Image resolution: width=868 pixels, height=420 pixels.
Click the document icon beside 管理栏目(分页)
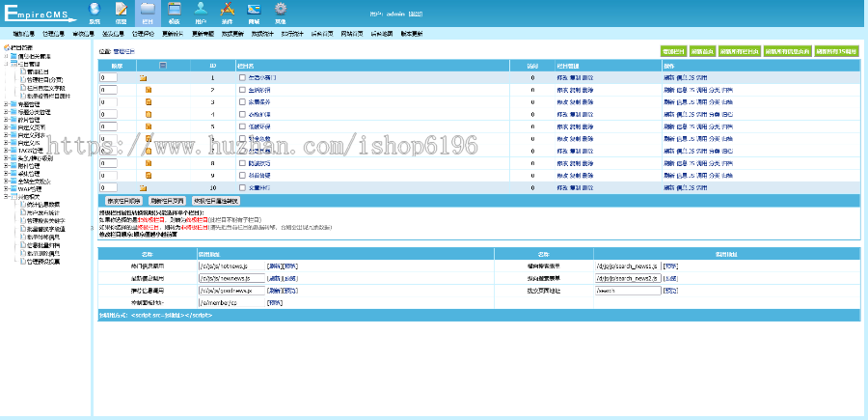click(x=23, y=80)
